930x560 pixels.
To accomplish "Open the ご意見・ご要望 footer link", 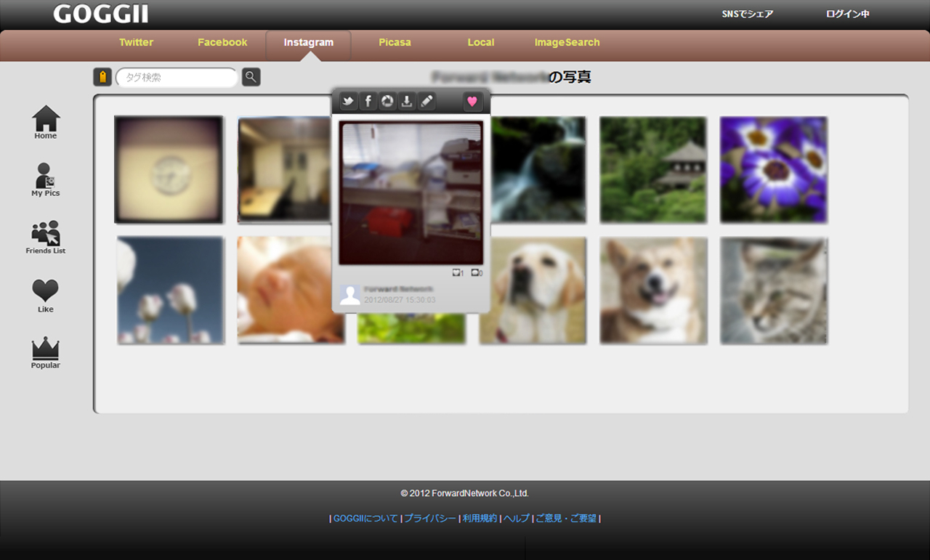I will 566,519.
